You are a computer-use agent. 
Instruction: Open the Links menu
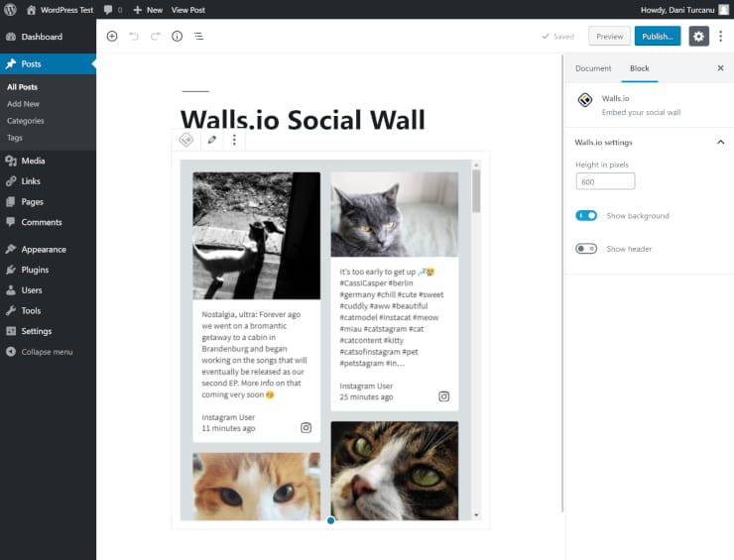point(48,181)
